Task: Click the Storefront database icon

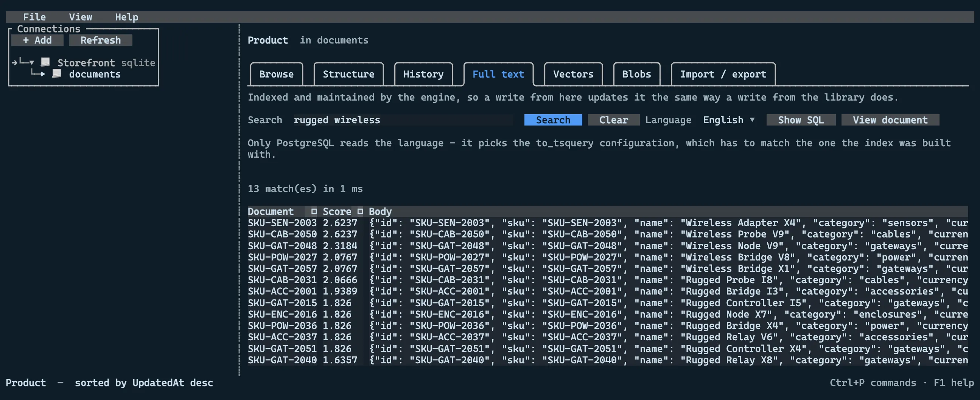Action: pyautogui.click(x=45, y=62)
